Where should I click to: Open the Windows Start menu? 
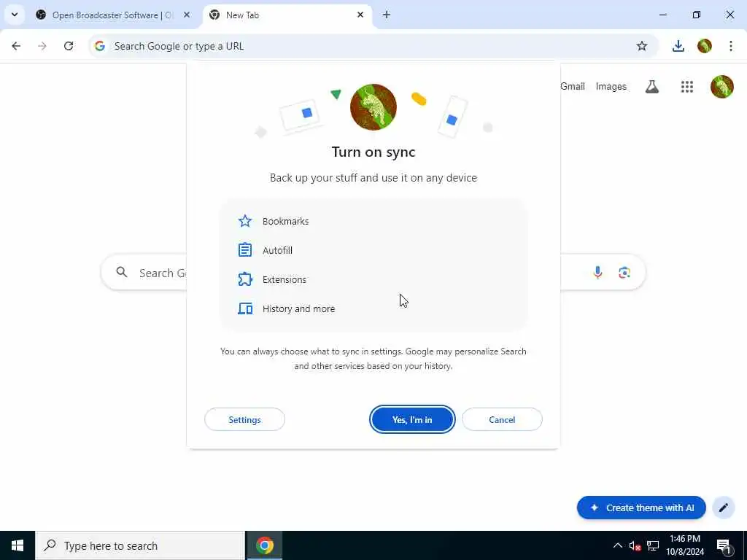pyautogui.click(x=18, y=545)
